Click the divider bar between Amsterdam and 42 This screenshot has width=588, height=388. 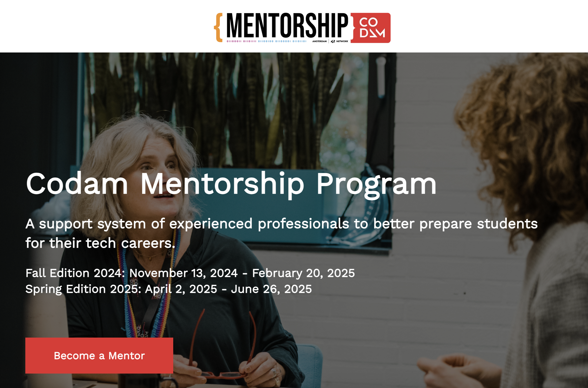pos(328,41)
